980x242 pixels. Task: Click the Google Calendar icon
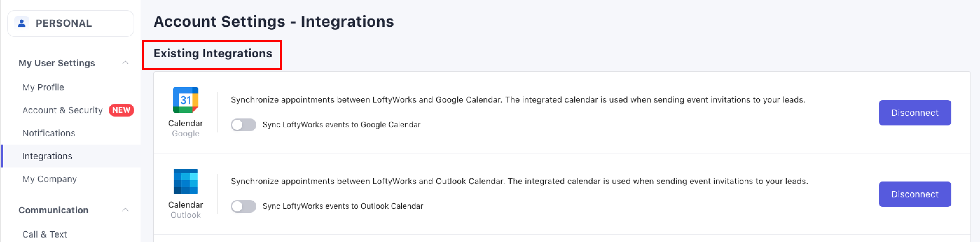coord(186,100)
